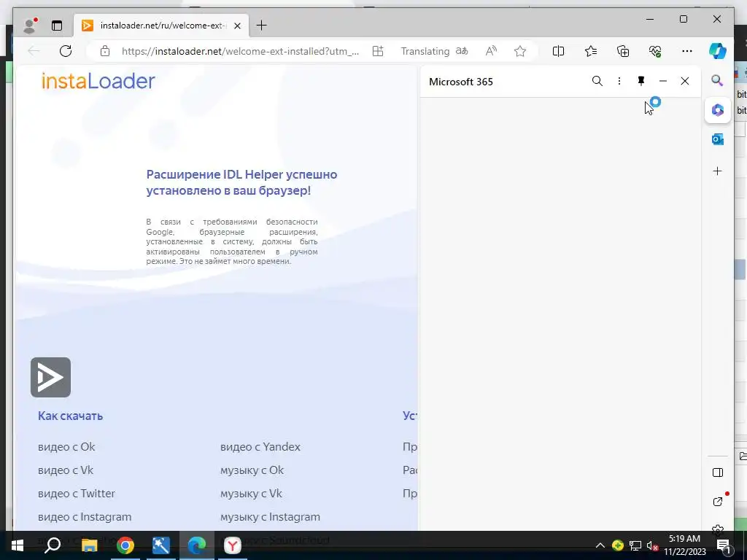Open sidebar Search icon

pyautogui.click(x=718, y=80)
